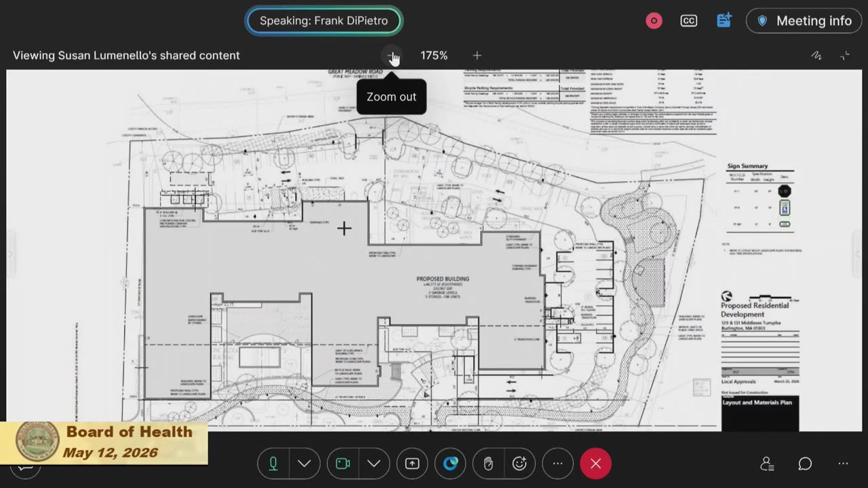Click the 175% zoom level

click(x=434, y=56)
